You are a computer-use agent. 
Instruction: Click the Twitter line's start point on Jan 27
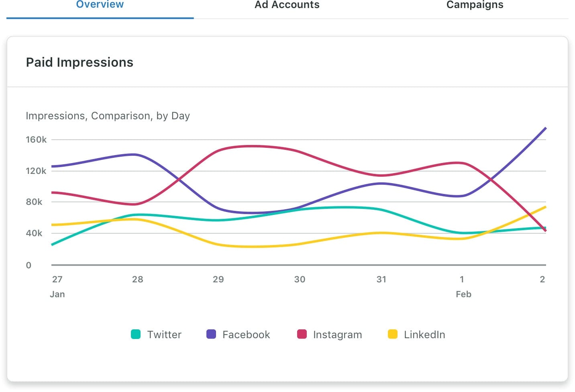click(52, 245)
